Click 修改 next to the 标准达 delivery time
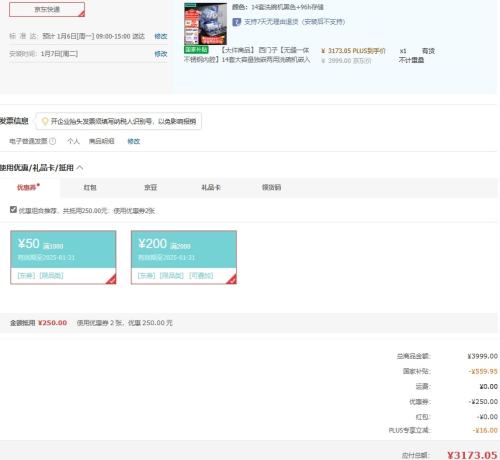Viewport: 500px width, 460px height. tap(161, 36)
